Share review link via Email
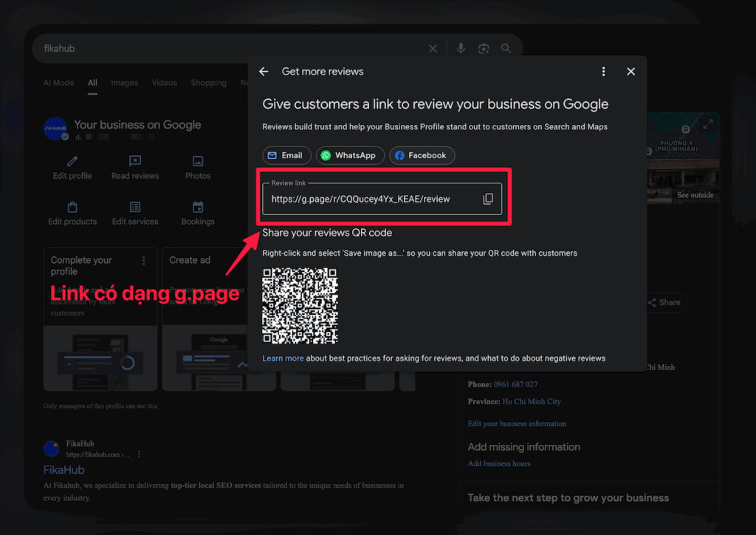The image size is (756, 535). (x=286, y=155)
